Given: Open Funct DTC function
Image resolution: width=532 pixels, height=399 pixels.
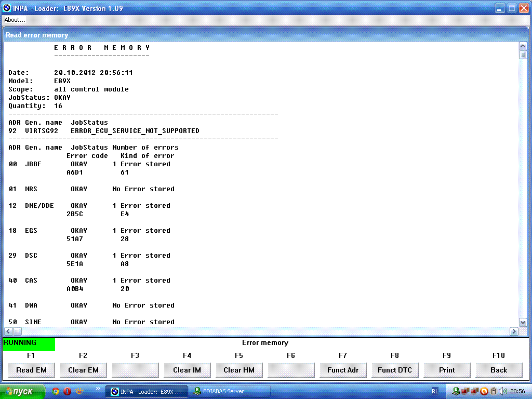Looking at the screenshot, I should click(x=395, y=370).
